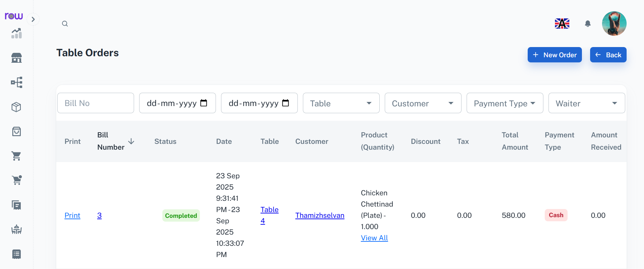Screen dimensions: 644x269
Task: Expand the sidebar with the chevron arrow
Action: 33,19
